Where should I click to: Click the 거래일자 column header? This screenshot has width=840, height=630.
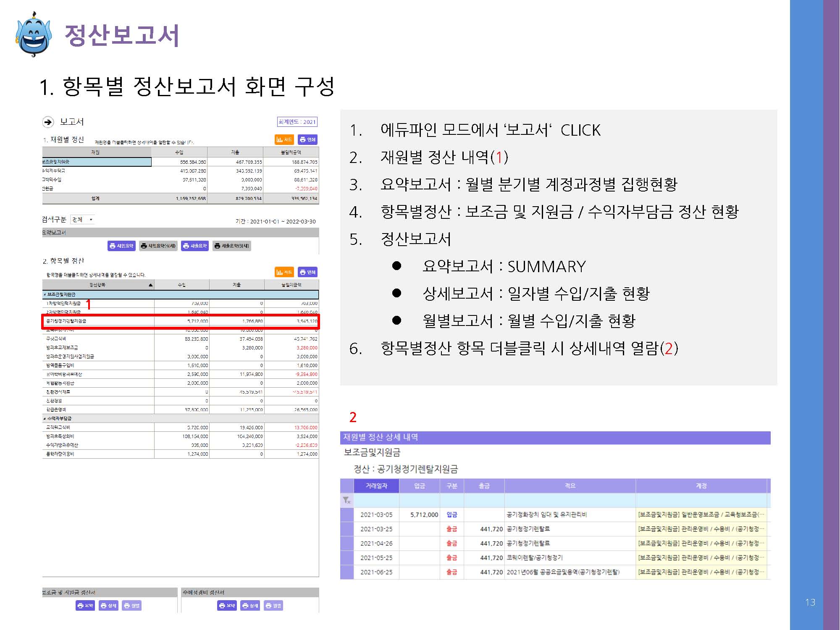tap(376, 486)
